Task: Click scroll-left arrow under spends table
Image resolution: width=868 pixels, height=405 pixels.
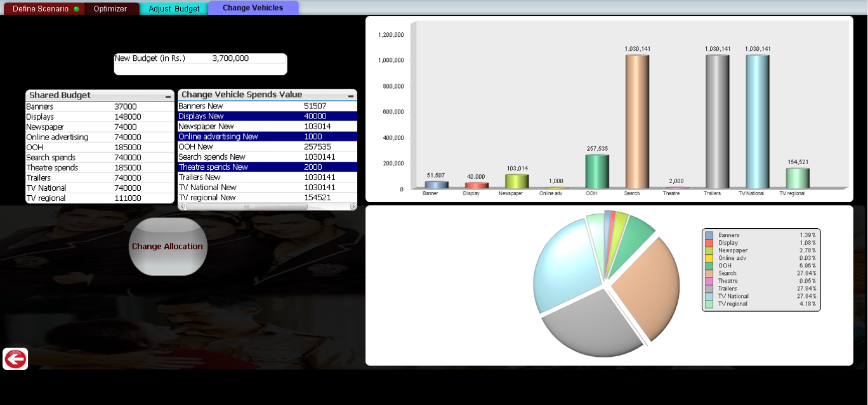Action: pyautogui.click(x=181, y=207)
